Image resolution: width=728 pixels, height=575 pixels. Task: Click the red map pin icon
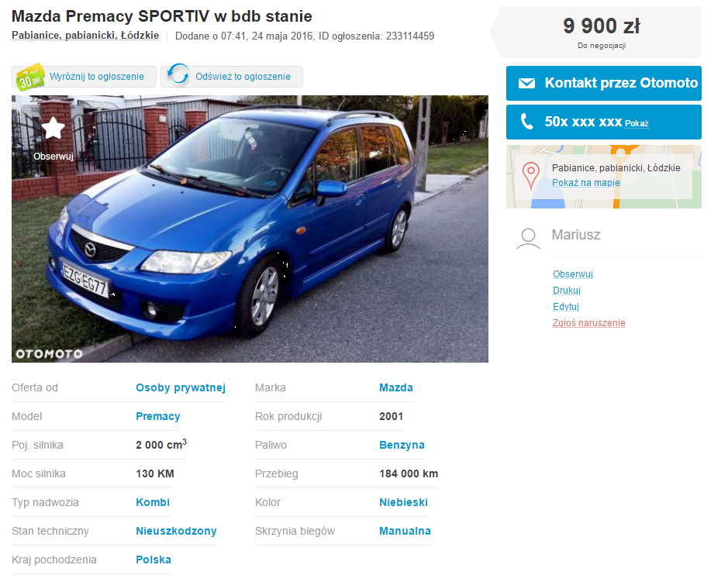[x=530, y=176]
